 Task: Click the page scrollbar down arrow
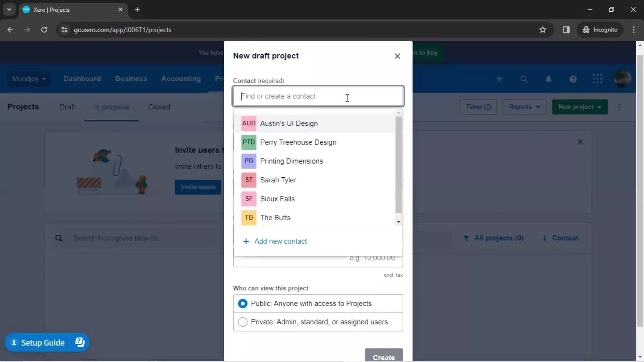pyautogui.click(x=640, y=357)
